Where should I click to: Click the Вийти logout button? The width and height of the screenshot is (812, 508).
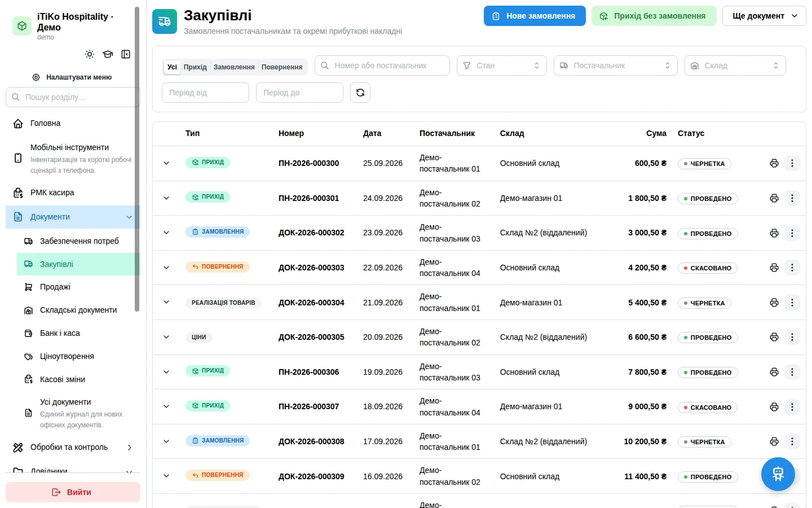pos(73,492)
